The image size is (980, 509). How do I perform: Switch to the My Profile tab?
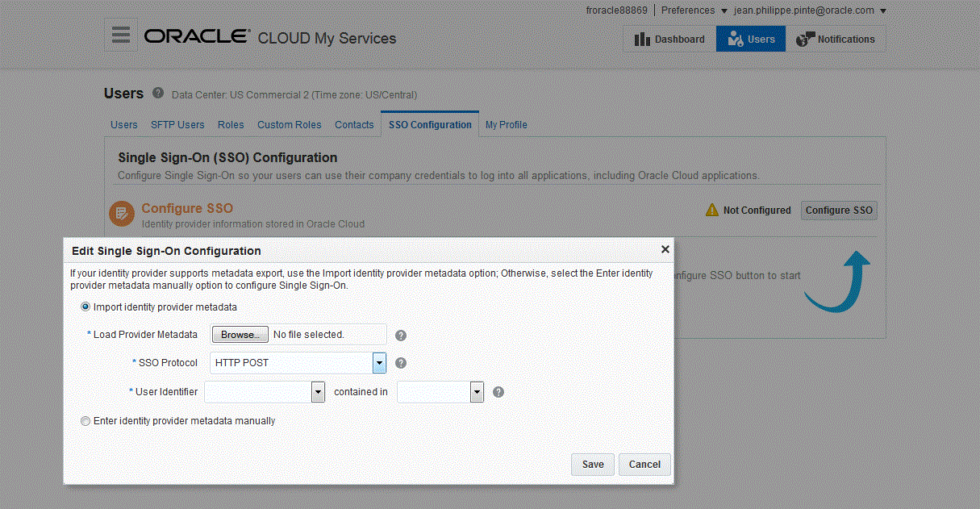point(506,124)
